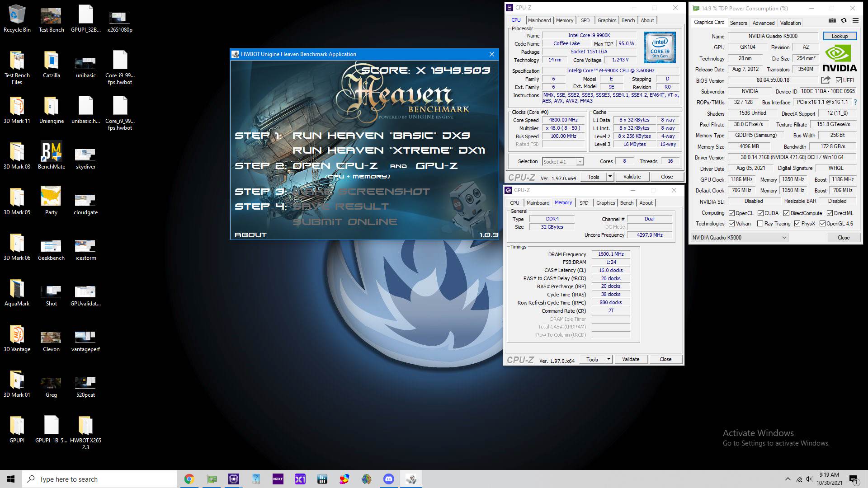This screenshot has width=868, height=488.
Task: Click the Bus Interface question mark icon
Action: [x=855, y=103]
